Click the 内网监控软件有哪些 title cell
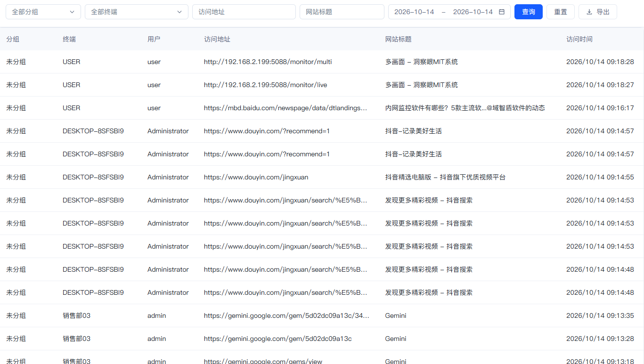Viewport: 644px width, 364px height. tap(465, 108)
